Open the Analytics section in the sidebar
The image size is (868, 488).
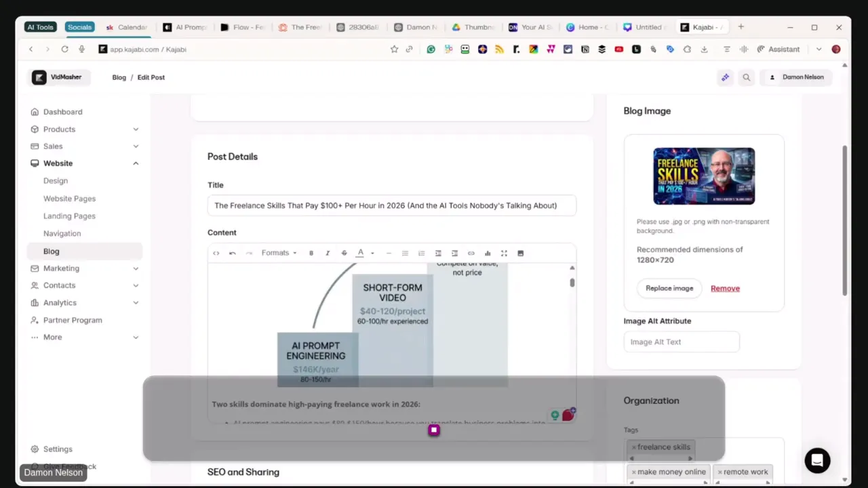60,302
